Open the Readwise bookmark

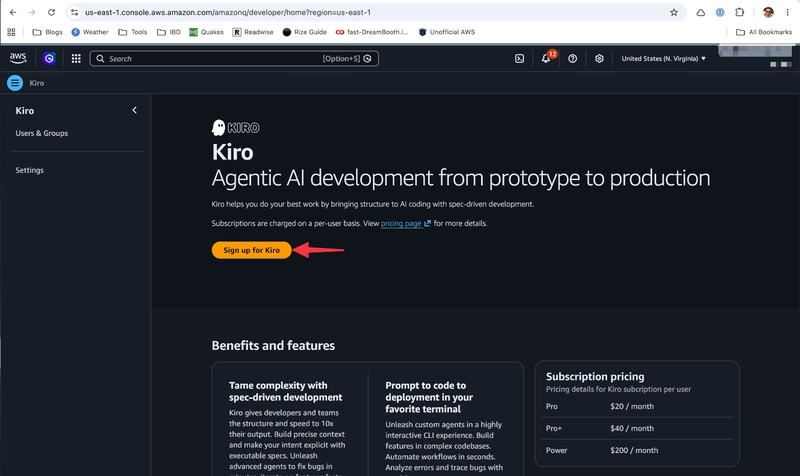tap(253, 32)
